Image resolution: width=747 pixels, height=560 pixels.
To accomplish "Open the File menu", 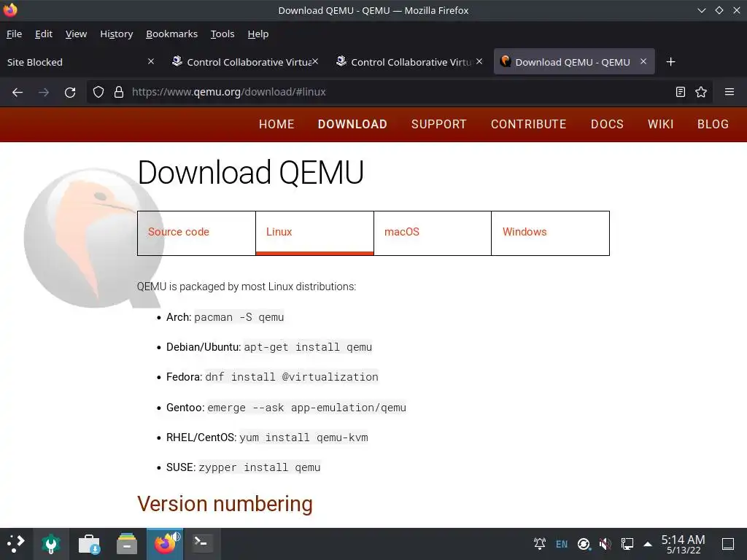I will click(x=15, y=34).
